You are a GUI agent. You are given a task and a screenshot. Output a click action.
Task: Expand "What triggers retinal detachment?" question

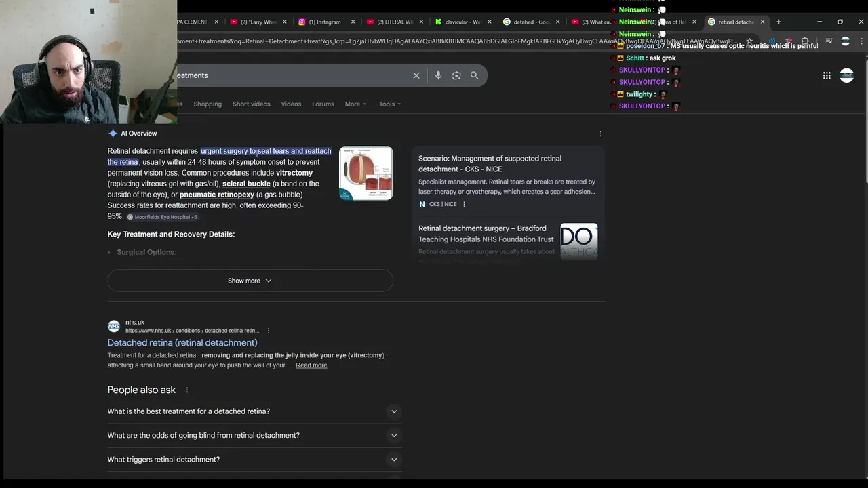pyautogui.click(x=254, y=460)
